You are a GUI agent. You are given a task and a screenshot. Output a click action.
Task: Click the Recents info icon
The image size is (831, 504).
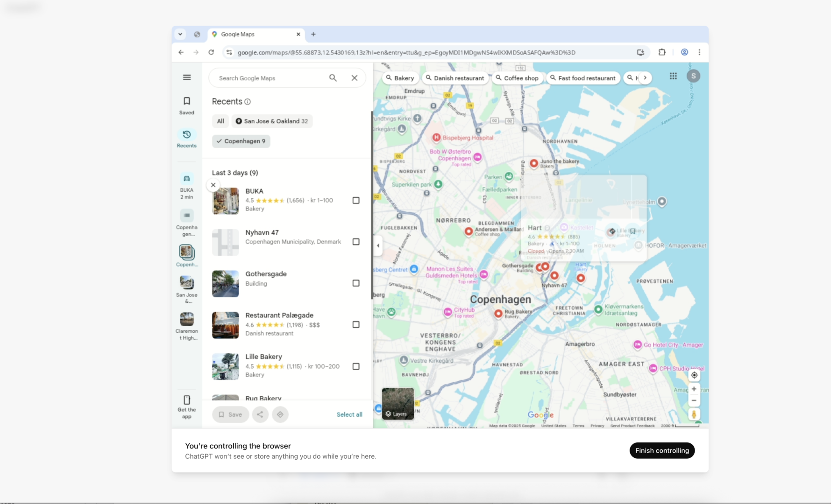(x=248, y=102)
